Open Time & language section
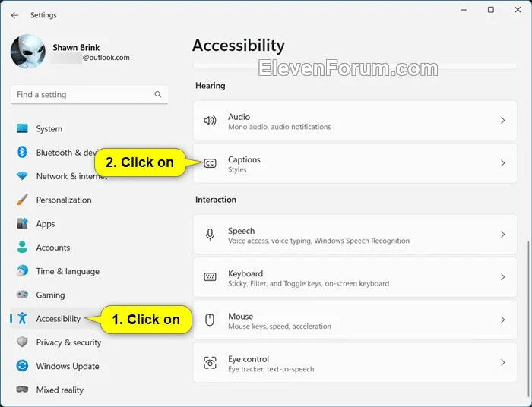 coord(68,271)
